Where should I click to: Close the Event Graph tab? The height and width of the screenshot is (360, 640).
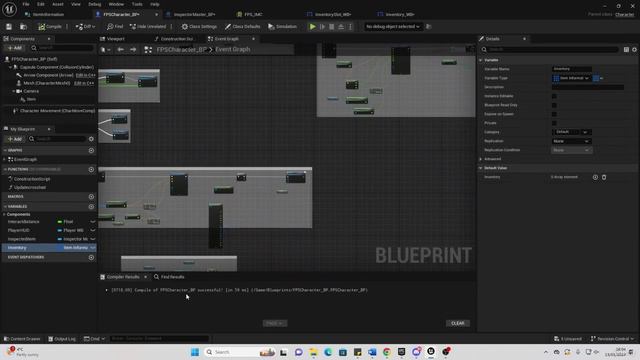(x=253, y=39)
